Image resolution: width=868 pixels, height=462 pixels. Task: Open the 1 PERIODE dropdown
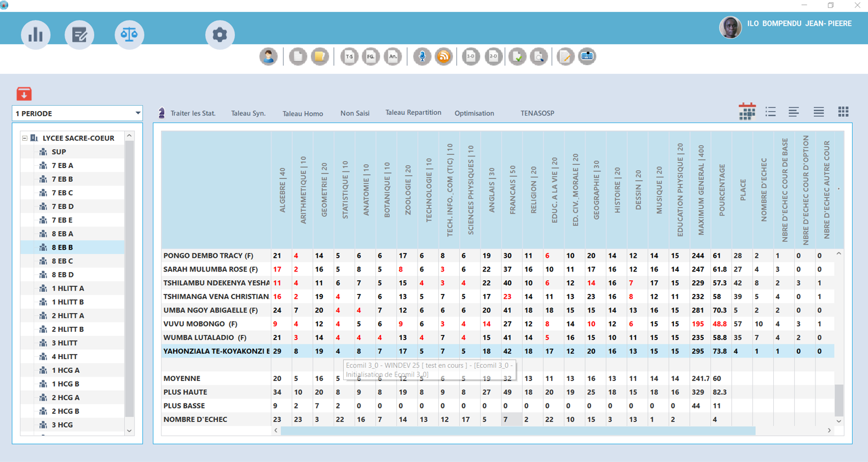coord(77,113)
